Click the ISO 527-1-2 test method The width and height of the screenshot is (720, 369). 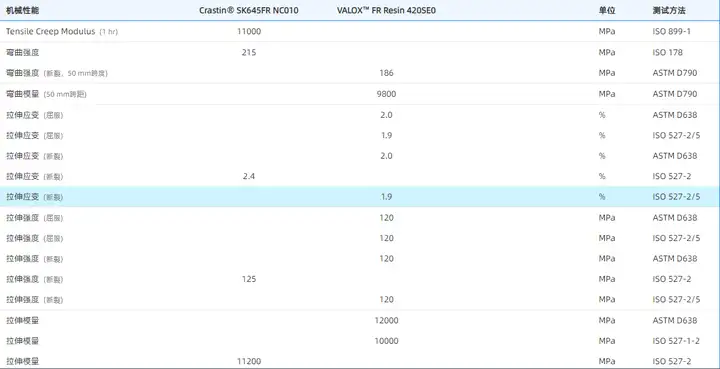click(x=676, y=341)
